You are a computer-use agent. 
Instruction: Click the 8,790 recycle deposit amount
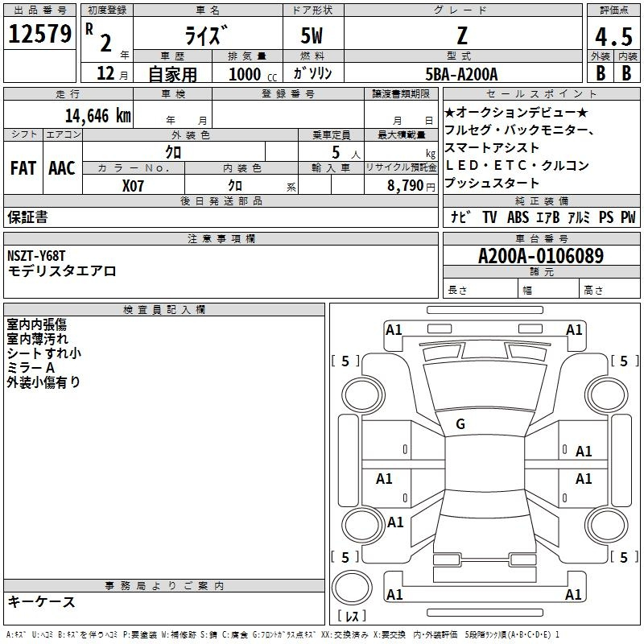405,185
